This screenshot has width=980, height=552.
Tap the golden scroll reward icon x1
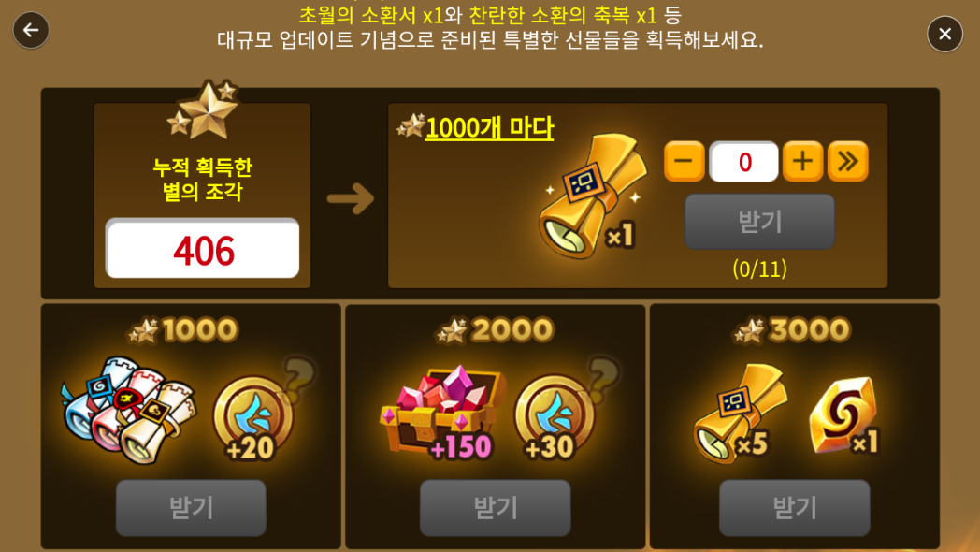pos(589,196)
